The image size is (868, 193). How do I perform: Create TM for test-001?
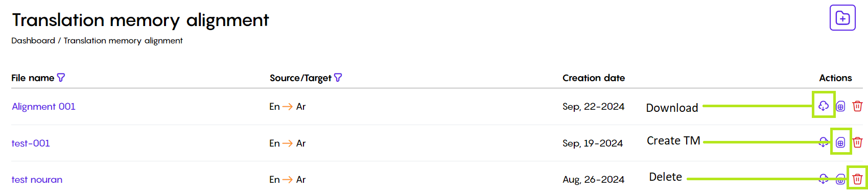(x=840, y=142)
